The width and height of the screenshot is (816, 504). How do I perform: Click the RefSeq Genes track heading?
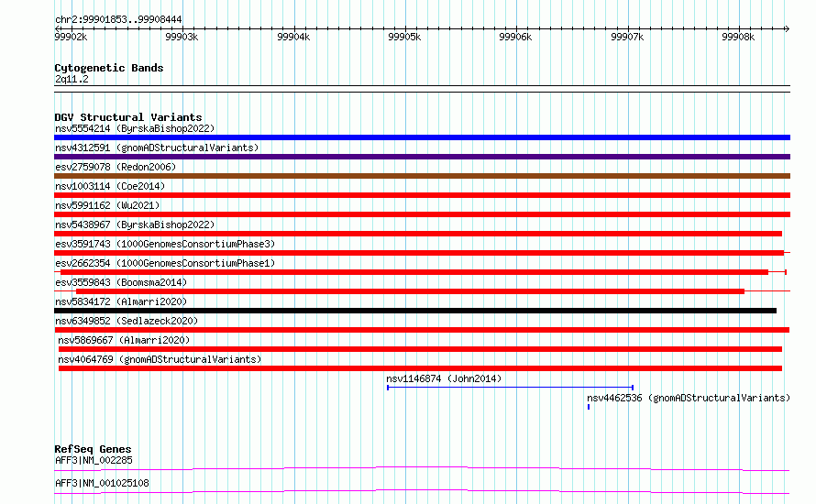point(94,449)
